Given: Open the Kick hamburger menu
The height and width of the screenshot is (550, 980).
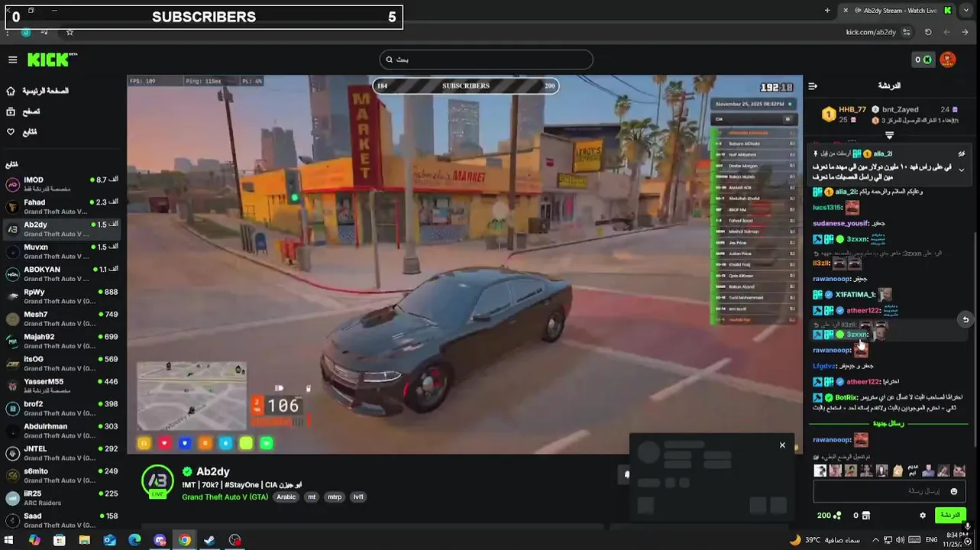Looking at the screenshot, I should (x=12, y=60).
